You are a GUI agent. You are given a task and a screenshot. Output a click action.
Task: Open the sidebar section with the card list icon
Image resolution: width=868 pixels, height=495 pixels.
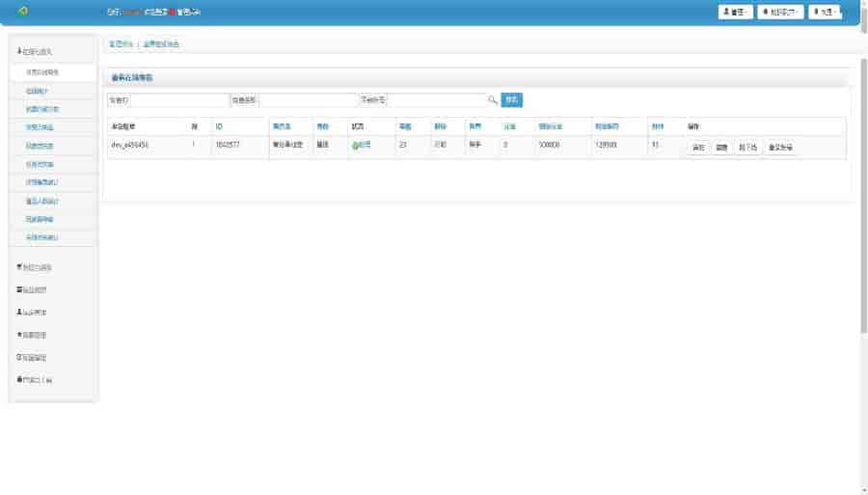click(32, 290)
